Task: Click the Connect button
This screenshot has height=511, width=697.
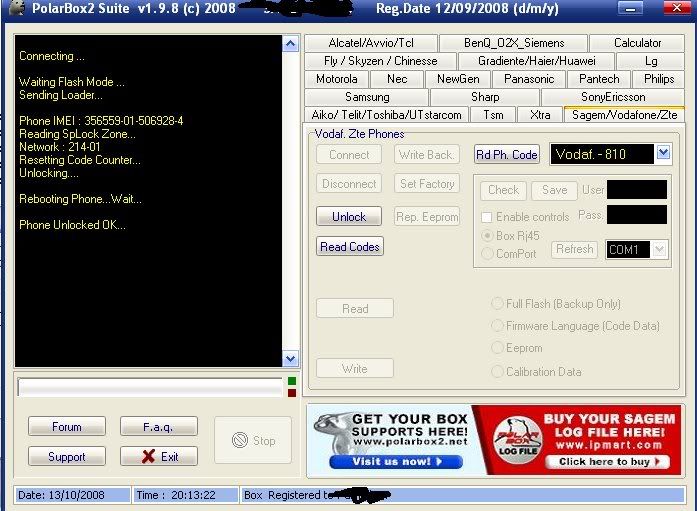Action: click(349, 155)
